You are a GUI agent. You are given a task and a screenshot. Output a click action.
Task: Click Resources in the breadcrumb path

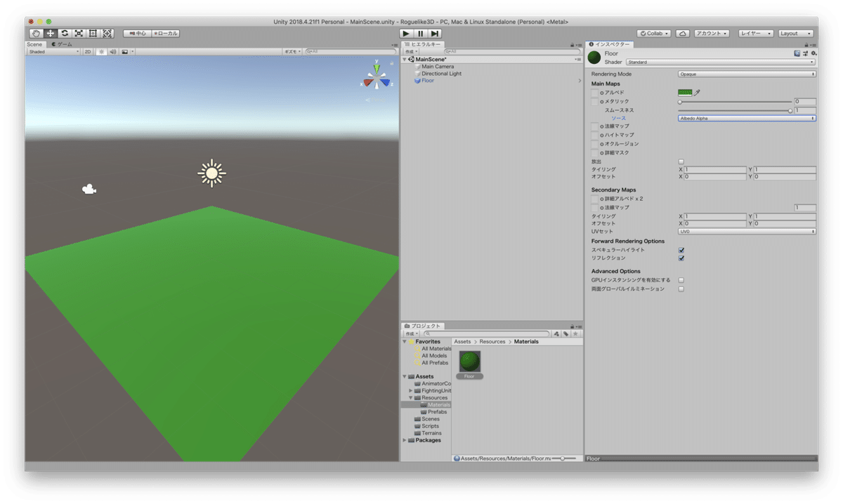point(492,342)
